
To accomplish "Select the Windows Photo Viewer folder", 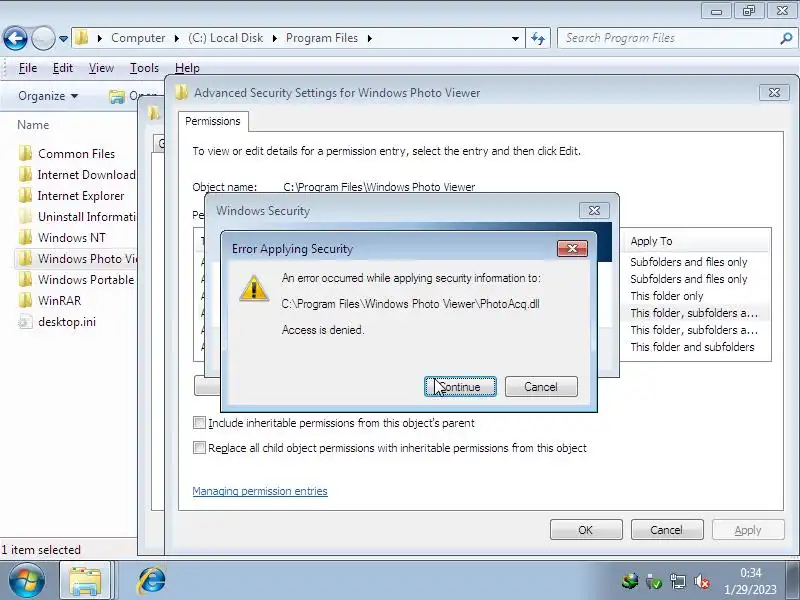I will [x=77, y=259].
